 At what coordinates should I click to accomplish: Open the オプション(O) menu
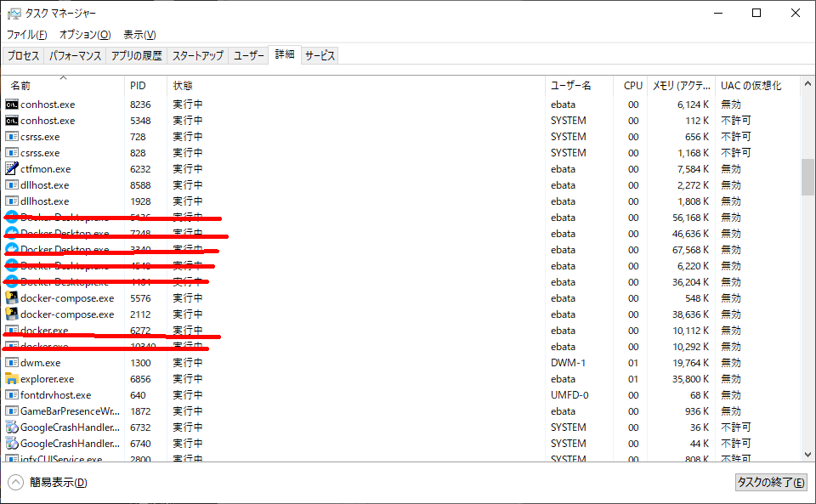(84, 35)
